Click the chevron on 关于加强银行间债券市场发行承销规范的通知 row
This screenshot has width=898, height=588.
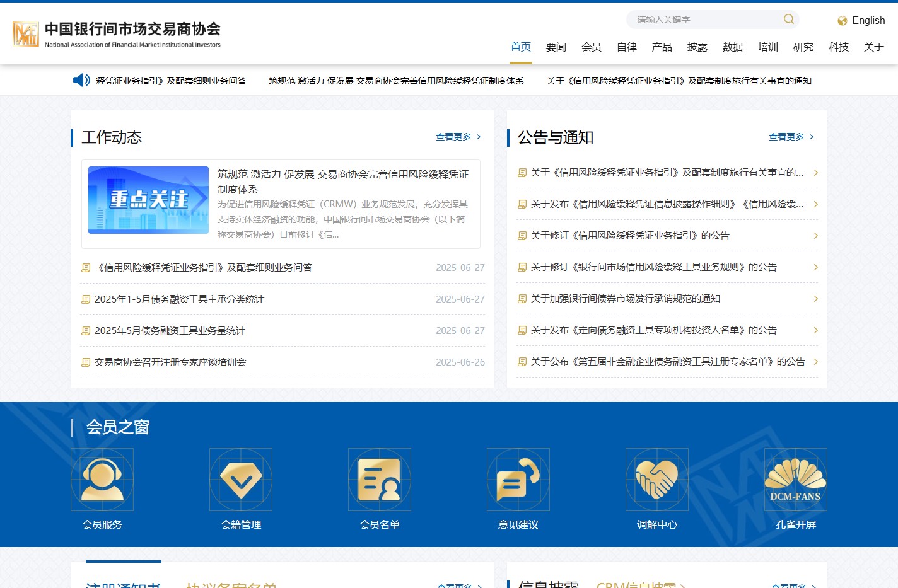coord(815,299)
